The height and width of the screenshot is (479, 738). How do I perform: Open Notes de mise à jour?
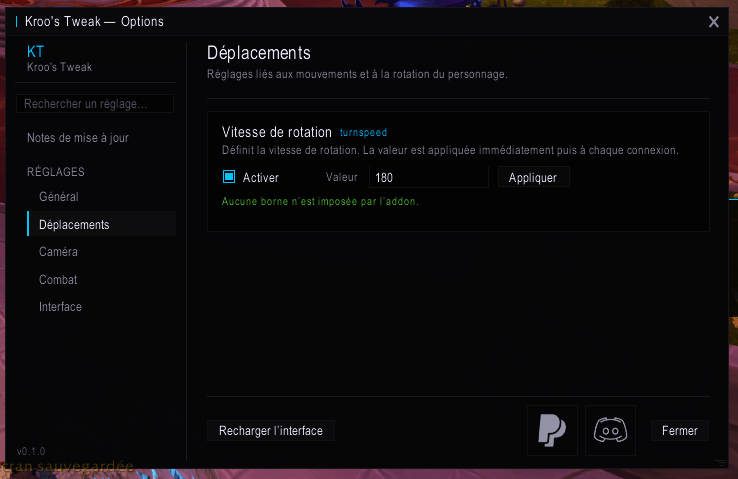[78, 137]
